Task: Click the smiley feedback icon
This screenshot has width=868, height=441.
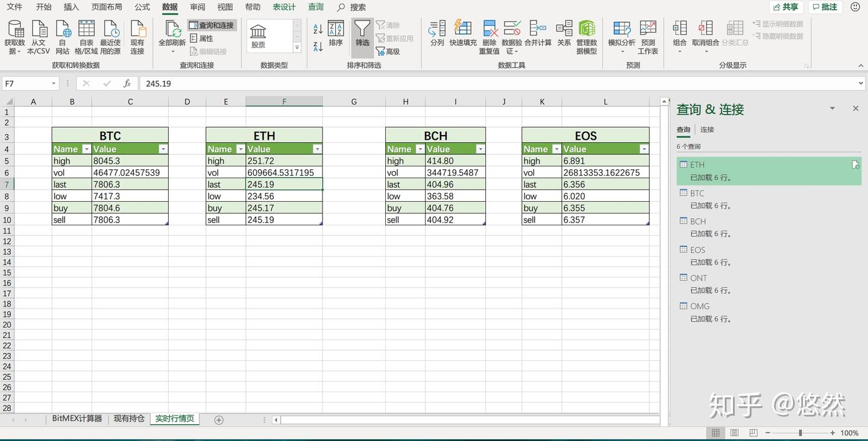Action: 855,7
